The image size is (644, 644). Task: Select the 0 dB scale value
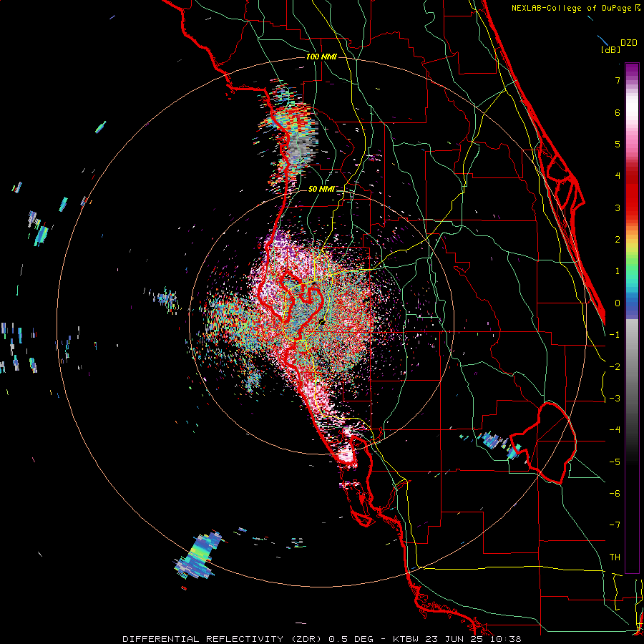618,303
